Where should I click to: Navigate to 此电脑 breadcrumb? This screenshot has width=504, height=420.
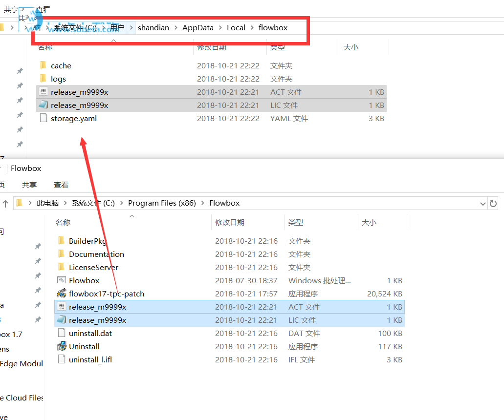47,203
